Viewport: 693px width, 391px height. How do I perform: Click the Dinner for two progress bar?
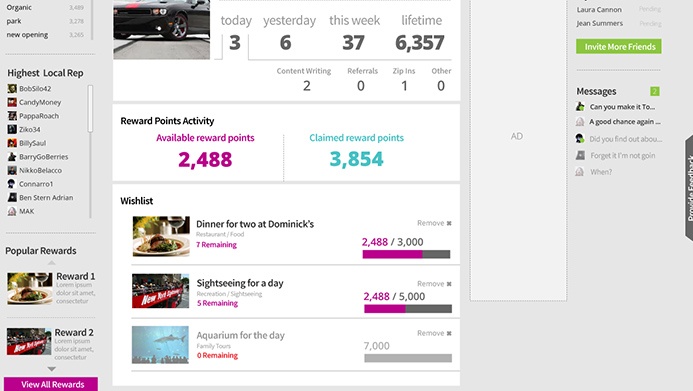406,254
